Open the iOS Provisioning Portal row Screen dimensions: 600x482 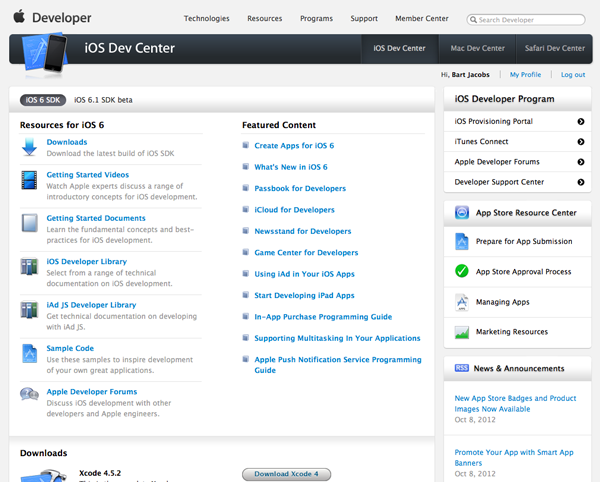[x=517, y=122]
